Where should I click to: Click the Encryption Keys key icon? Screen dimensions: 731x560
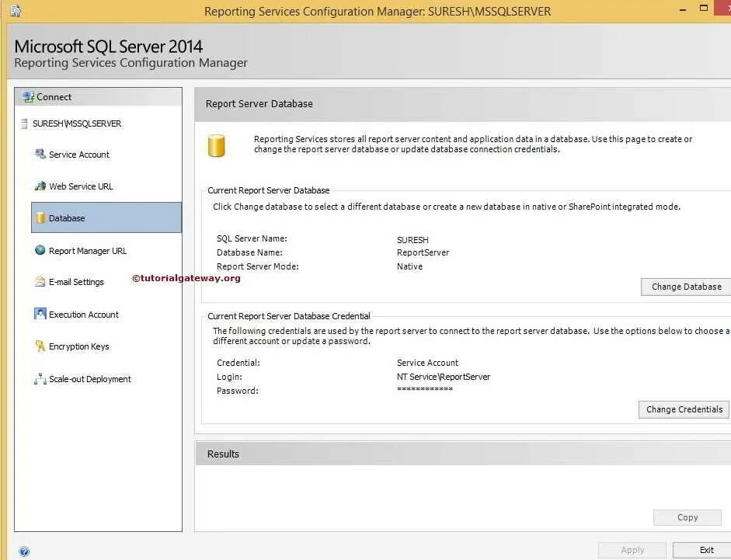click(40, 346)
